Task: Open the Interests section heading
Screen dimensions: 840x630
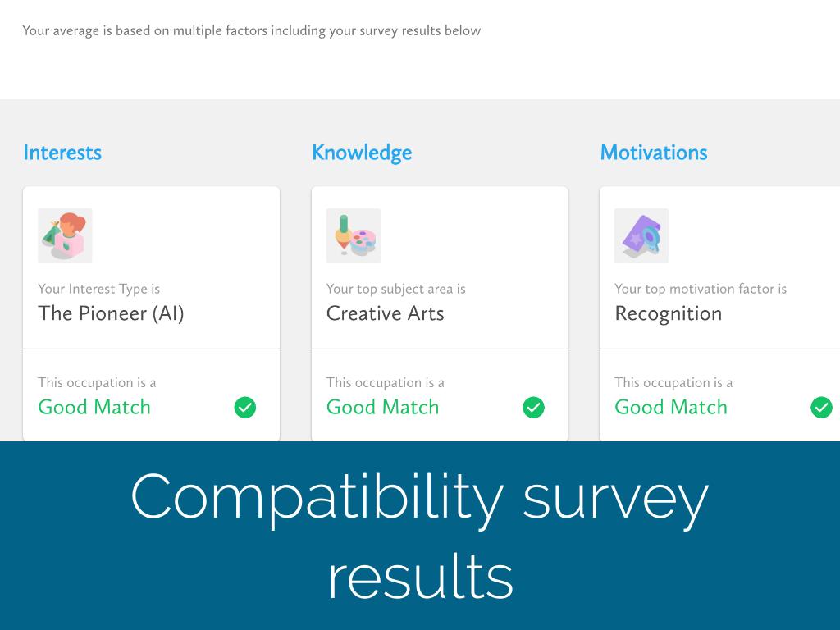Action: point(62,153)
